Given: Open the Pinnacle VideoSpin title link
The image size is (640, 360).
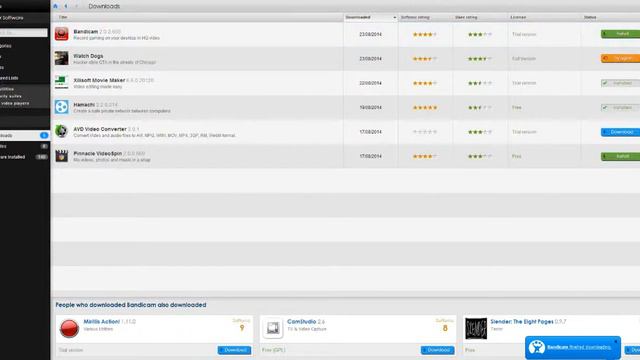Looking at the screenshot, I should [x=98, y=153].
